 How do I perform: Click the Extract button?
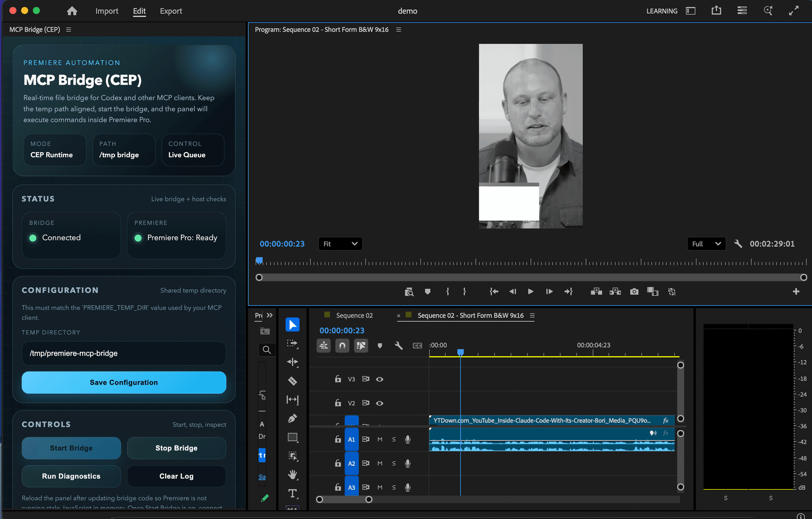pyautogui.click(x=615, y=292)
